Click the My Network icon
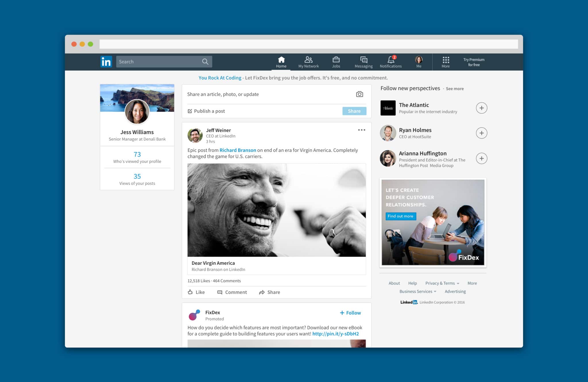The width and height of the screenshot is (588, 382). click(308, 61)
